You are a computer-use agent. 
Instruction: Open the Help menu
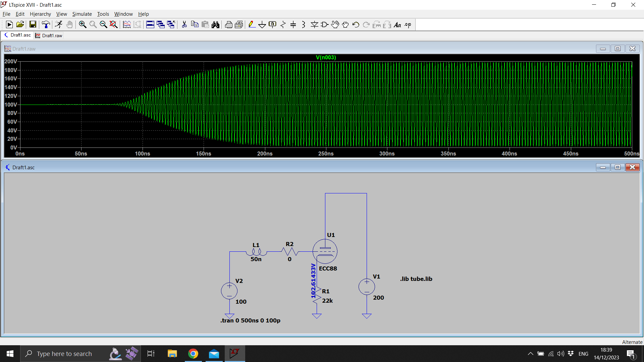[143, 14]
